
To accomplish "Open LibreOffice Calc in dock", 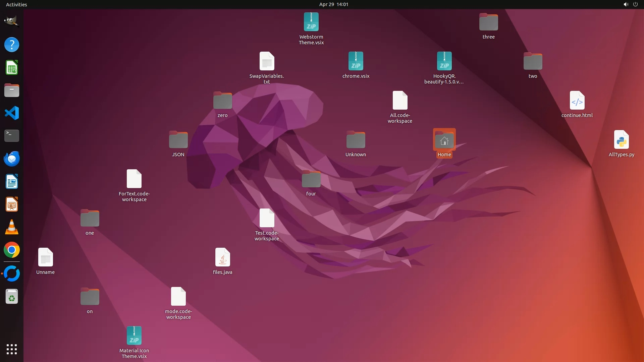I will (11, 67).
